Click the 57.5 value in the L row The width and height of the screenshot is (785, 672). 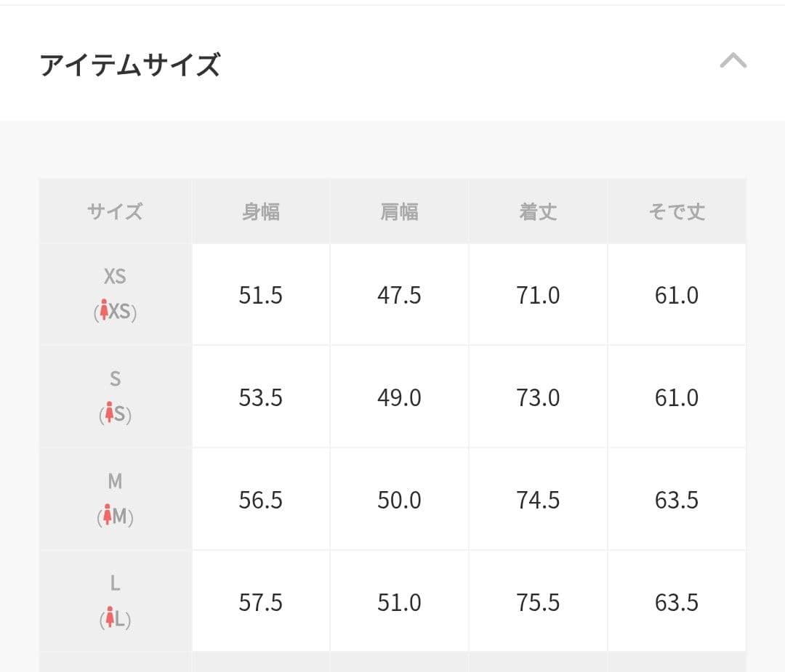click(260, 602)
